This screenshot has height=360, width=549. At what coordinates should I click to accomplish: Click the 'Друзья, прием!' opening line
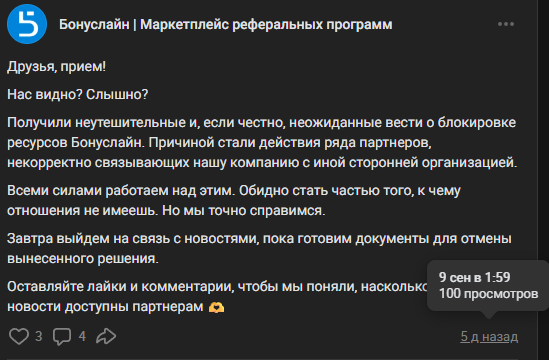click(56, 66)
